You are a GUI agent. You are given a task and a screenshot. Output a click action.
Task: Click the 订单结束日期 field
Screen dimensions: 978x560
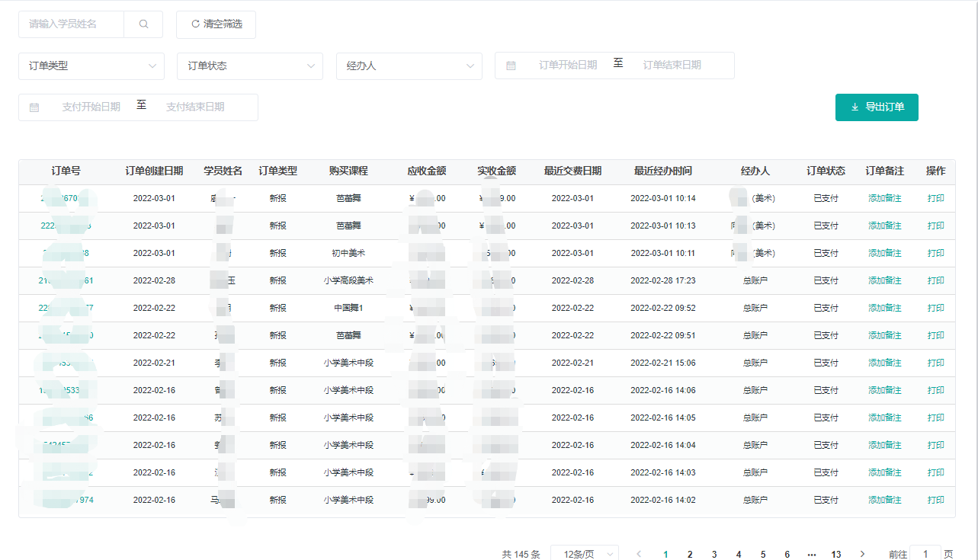tap(672, 66)
